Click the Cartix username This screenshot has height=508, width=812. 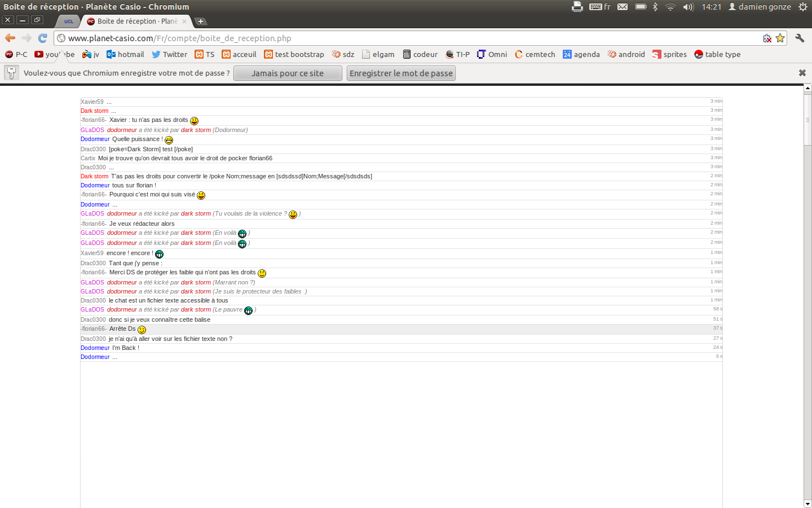click(88, 158)
